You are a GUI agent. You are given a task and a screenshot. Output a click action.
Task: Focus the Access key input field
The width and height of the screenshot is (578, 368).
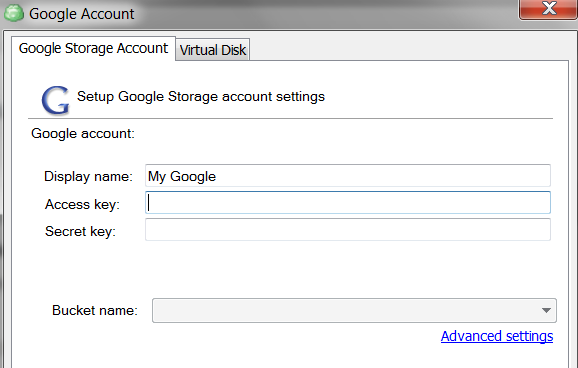click(348, 202)
